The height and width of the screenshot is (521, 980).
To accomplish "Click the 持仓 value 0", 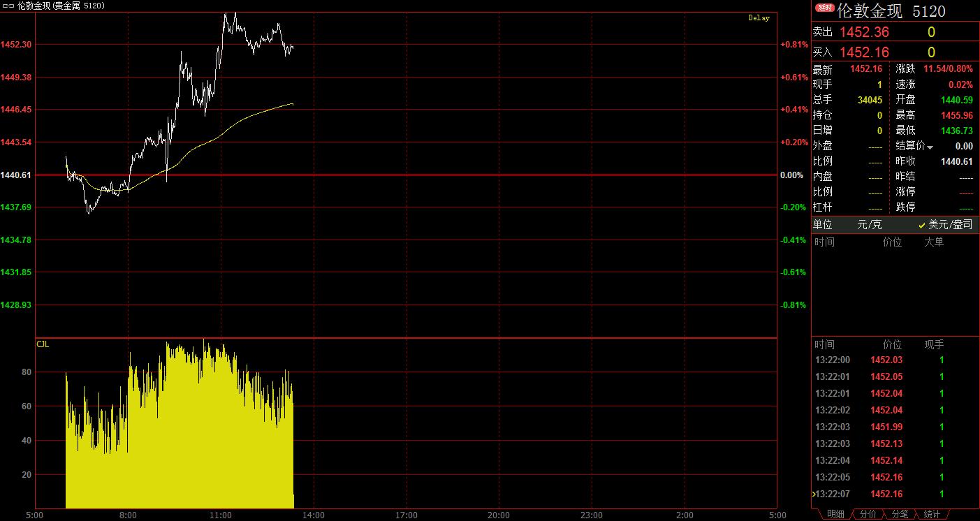I will coord(880,115).
